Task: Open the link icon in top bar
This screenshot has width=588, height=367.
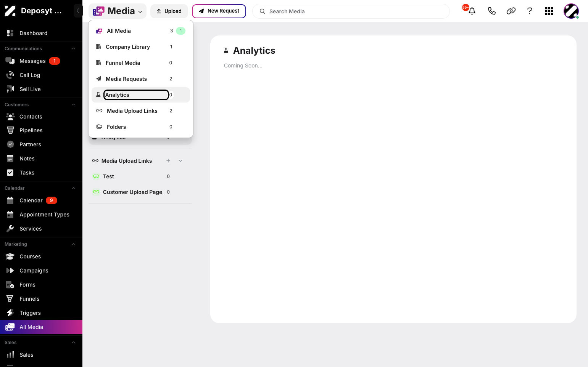Action: click(511, 11)
